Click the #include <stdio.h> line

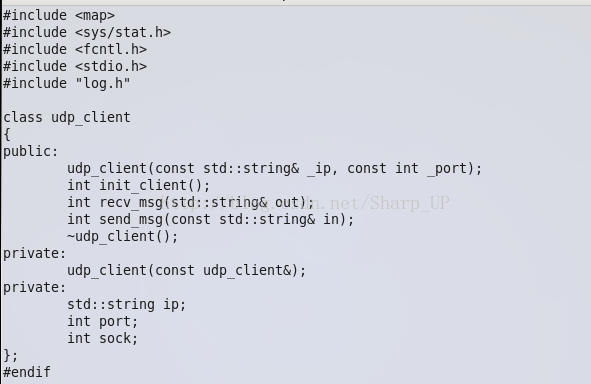pyautogui.click(x=75, y=66)
